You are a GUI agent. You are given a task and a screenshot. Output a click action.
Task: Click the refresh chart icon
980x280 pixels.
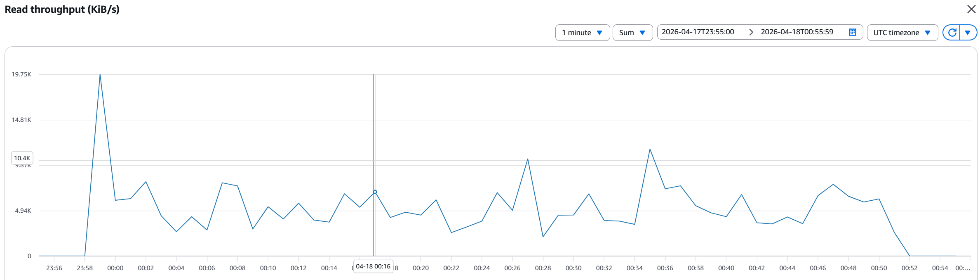952,33
